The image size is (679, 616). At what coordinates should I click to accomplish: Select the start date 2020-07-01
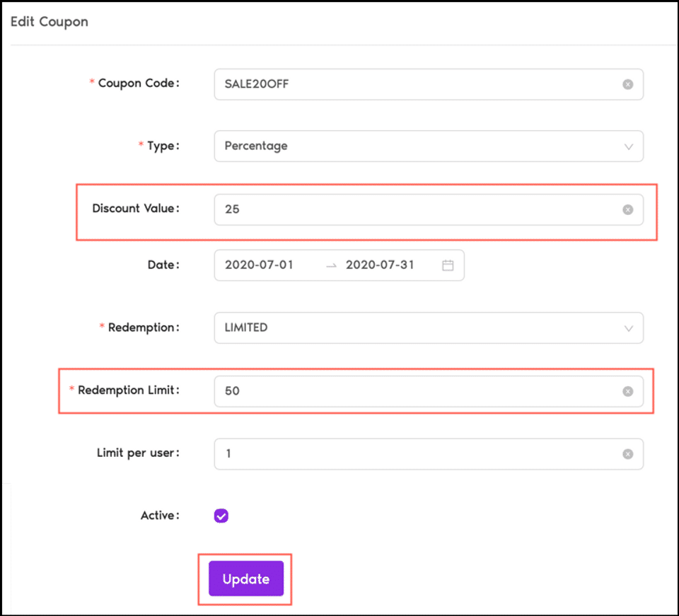coord(259,265)
